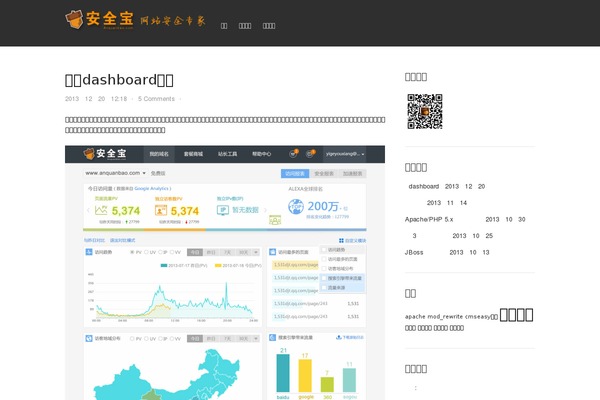The image size is (600, 400).
Task: Click the right arrow of the stats carousel
Action: [265, 210]
